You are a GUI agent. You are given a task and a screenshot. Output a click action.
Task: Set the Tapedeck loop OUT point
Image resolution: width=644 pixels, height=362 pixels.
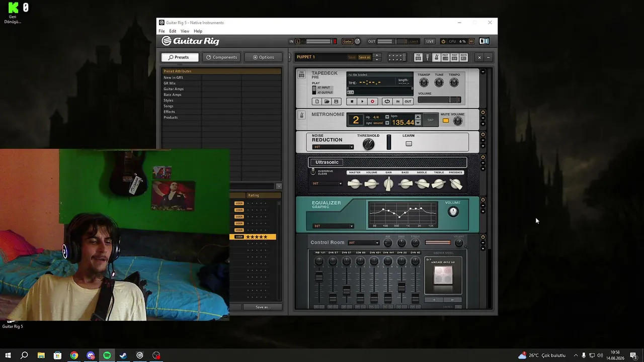pos(408,102)
